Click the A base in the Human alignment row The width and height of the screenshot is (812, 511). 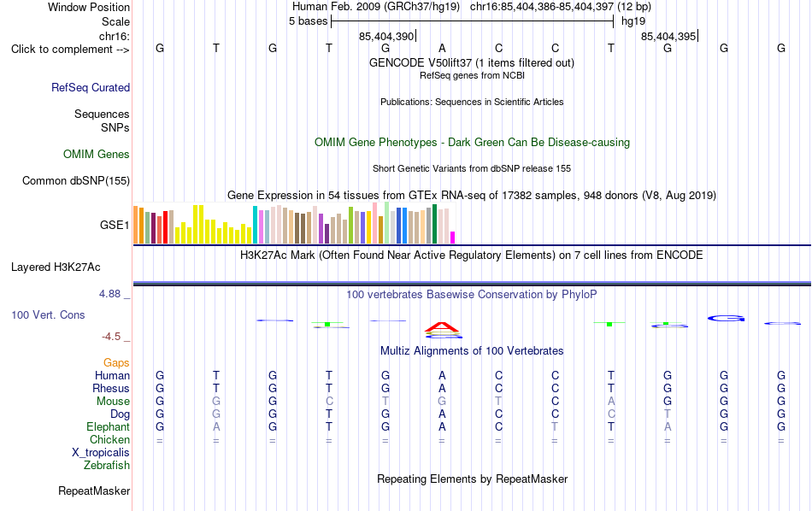pyautogui.click(x=442, y=375)
